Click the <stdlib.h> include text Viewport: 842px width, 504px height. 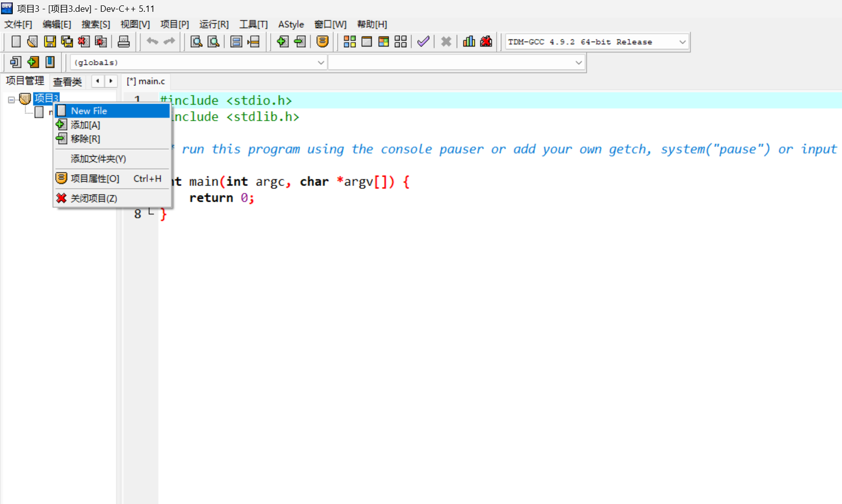[x=263, y=117]
